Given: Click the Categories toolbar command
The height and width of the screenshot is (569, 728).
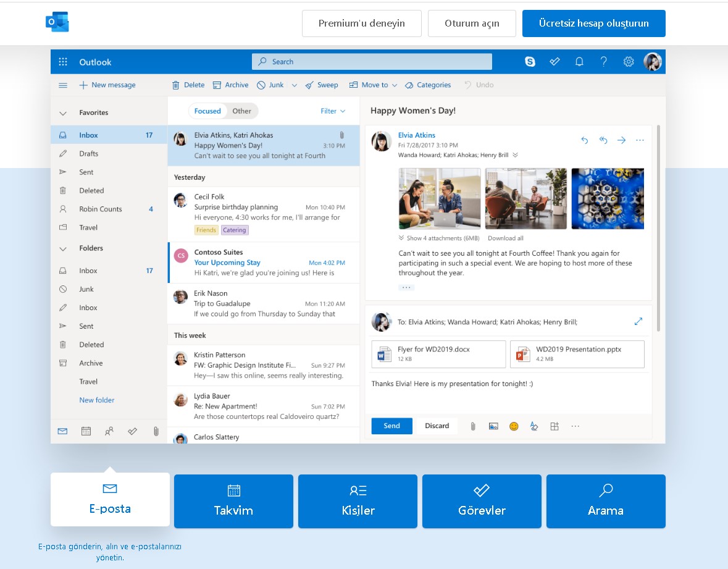Looking at the screenshot, I should tap(428, 85).
